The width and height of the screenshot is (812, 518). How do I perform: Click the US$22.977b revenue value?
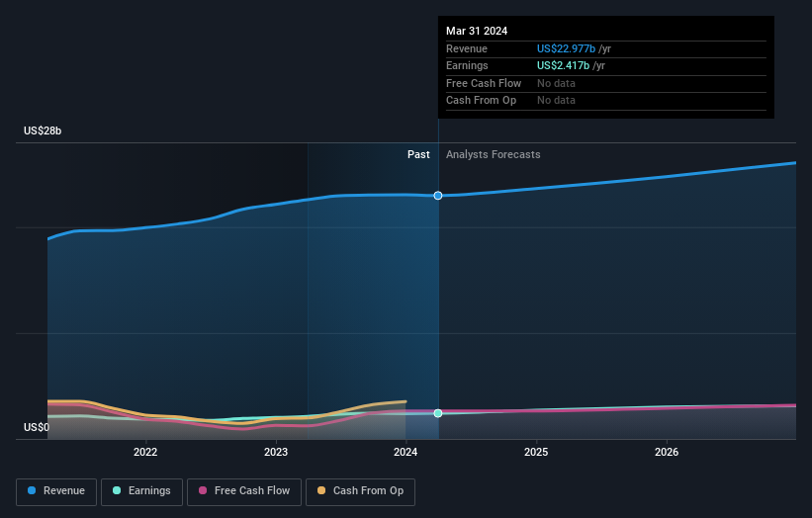coord(566,48)
